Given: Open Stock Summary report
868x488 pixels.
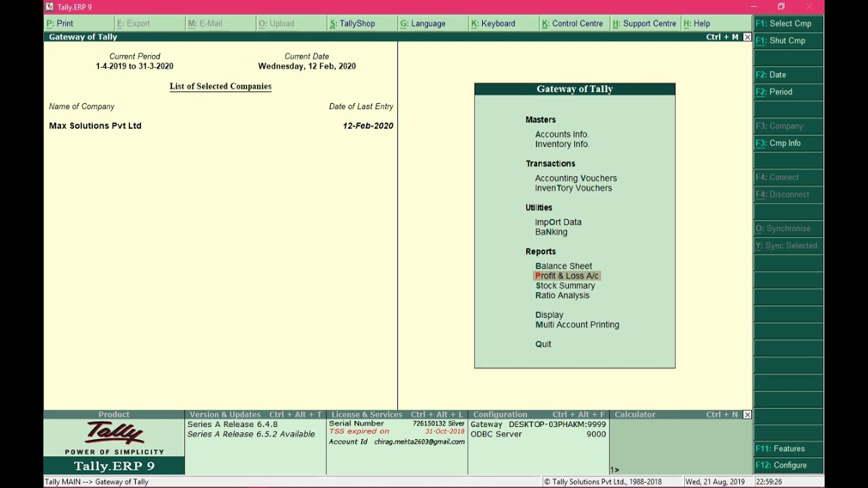Looking at the screenshot, I should pos(565,286).
